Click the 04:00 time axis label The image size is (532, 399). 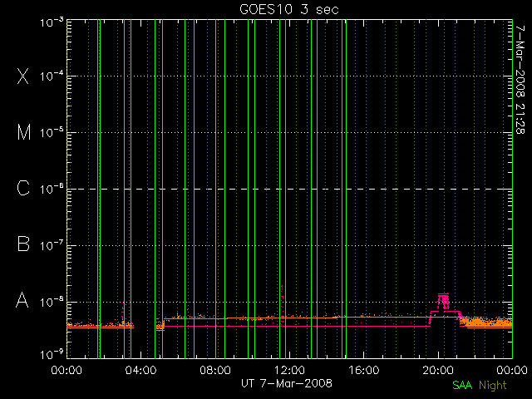(140, 370)
